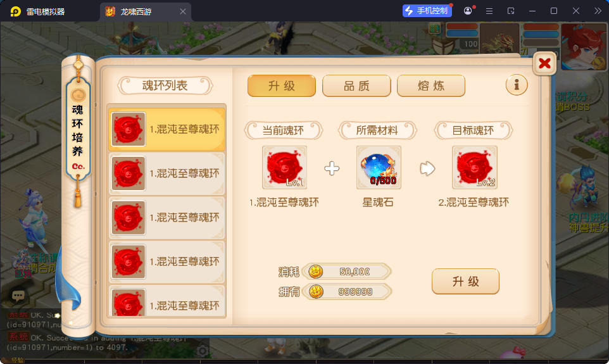This screenshot has width=609, height=364.
Task: Select the 升级 tab
Action: [282, 86]
